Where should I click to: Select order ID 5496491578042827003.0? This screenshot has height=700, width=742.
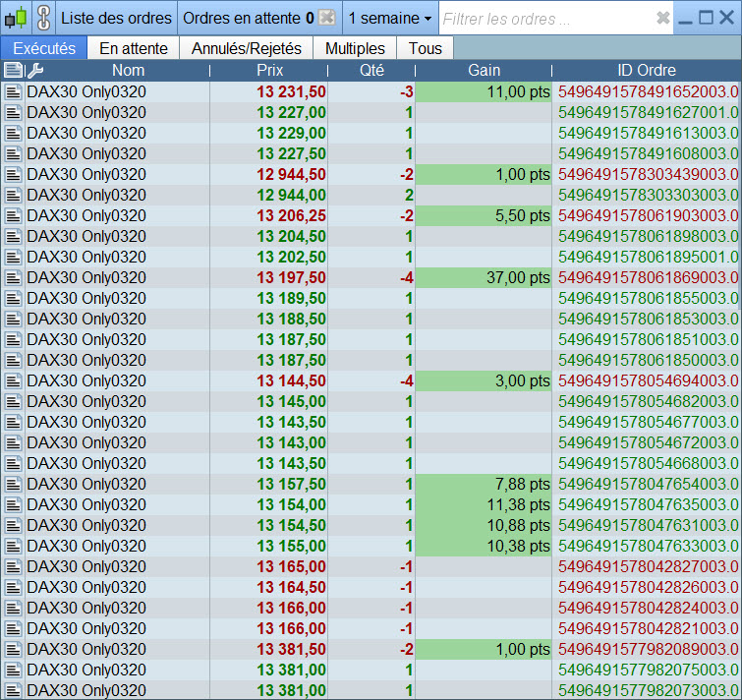(648, 566)
